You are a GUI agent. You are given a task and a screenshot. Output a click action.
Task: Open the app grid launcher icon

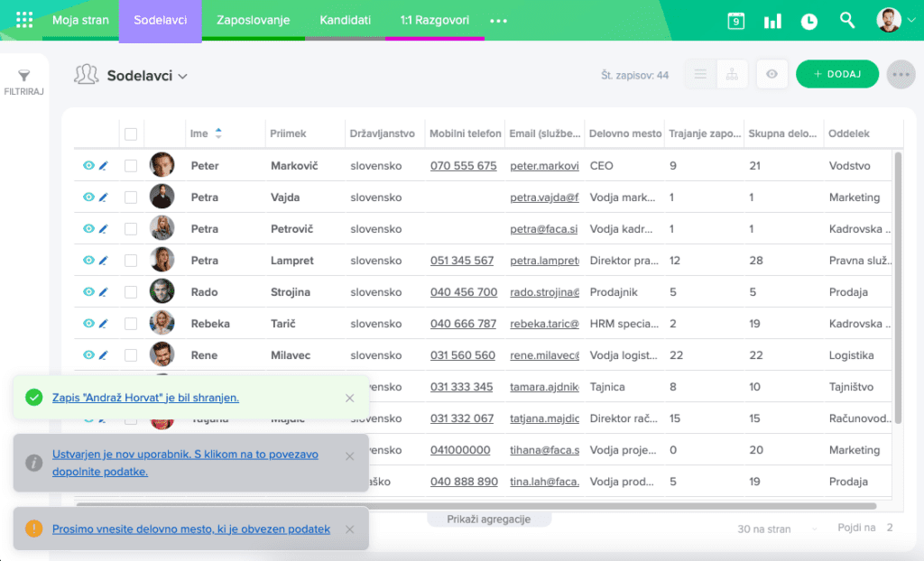24,20
